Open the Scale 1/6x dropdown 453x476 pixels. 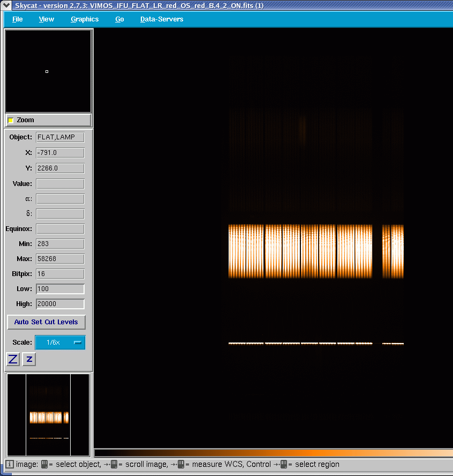click(60, 343)
